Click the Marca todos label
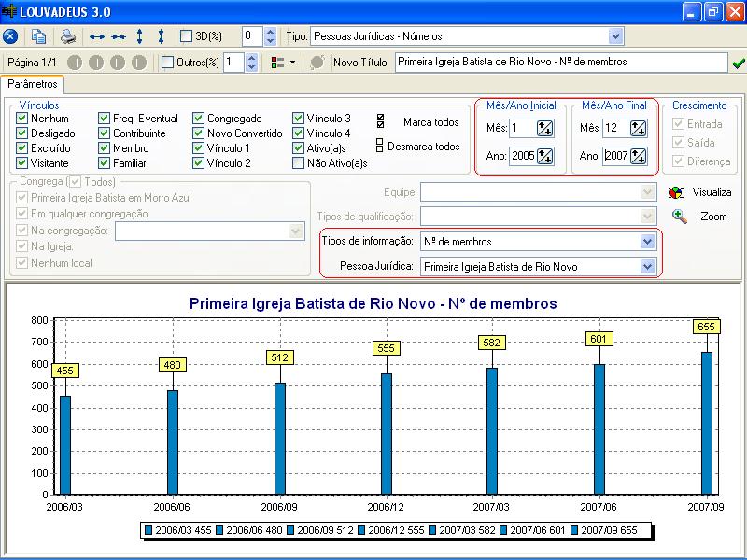This screenshot has width=747, height=560. tap(430, 122)
